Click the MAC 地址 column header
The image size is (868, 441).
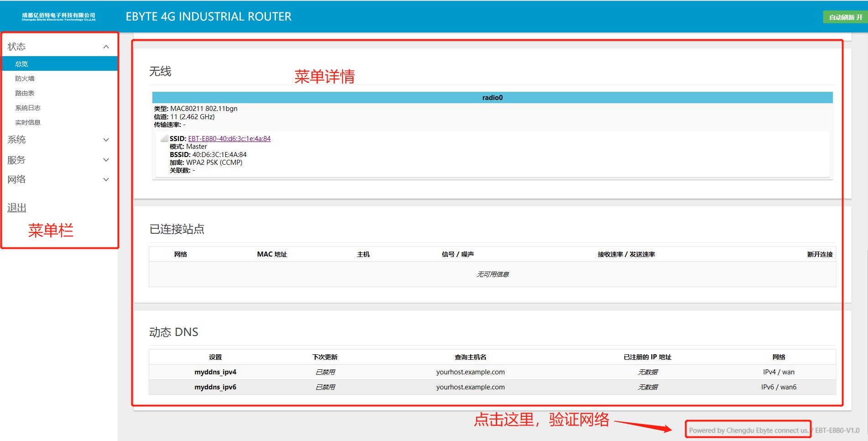(272, 254)
